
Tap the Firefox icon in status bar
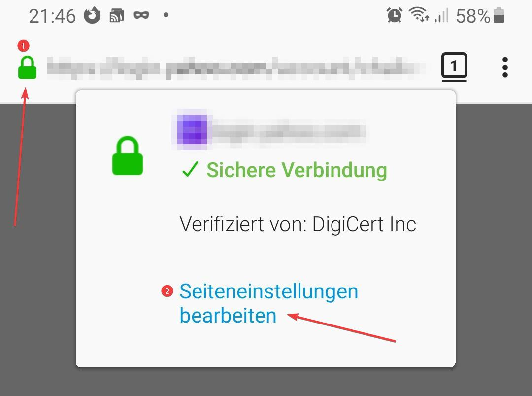[92, 15]
